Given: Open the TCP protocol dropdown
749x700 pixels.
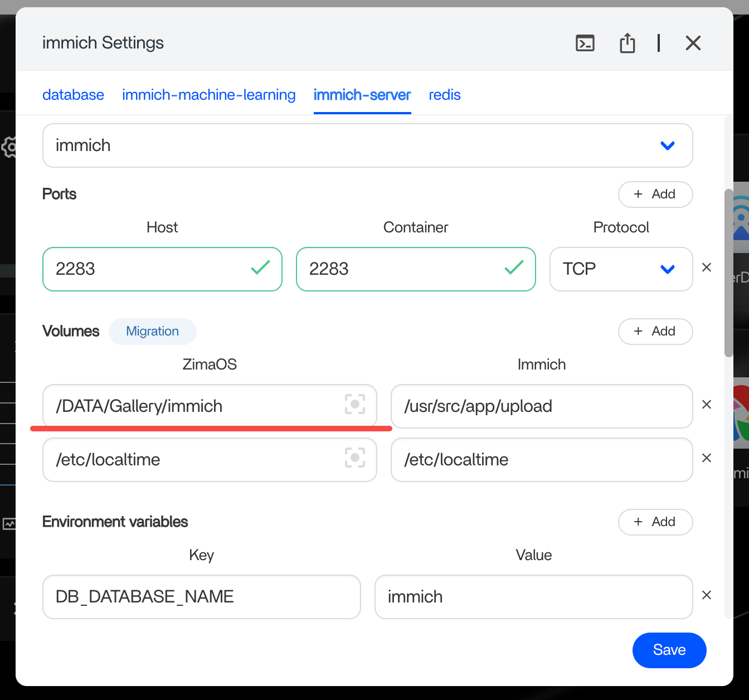Looking at the screenshot, I should (621, 269).
